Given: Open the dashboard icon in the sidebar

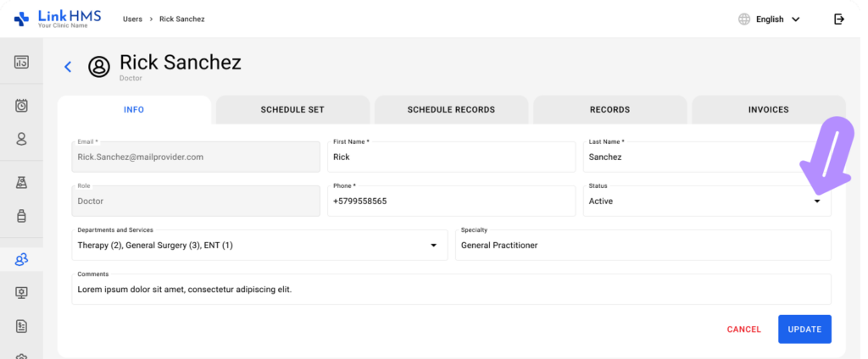Looking at the screenshot, I should [x=21, y=62].
